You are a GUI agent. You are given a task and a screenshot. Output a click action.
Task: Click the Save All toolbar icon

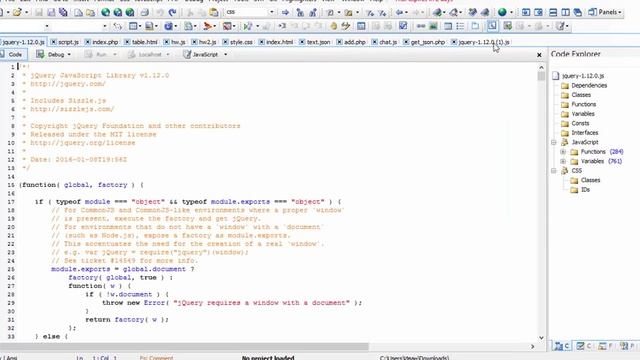tap(63, 12)
